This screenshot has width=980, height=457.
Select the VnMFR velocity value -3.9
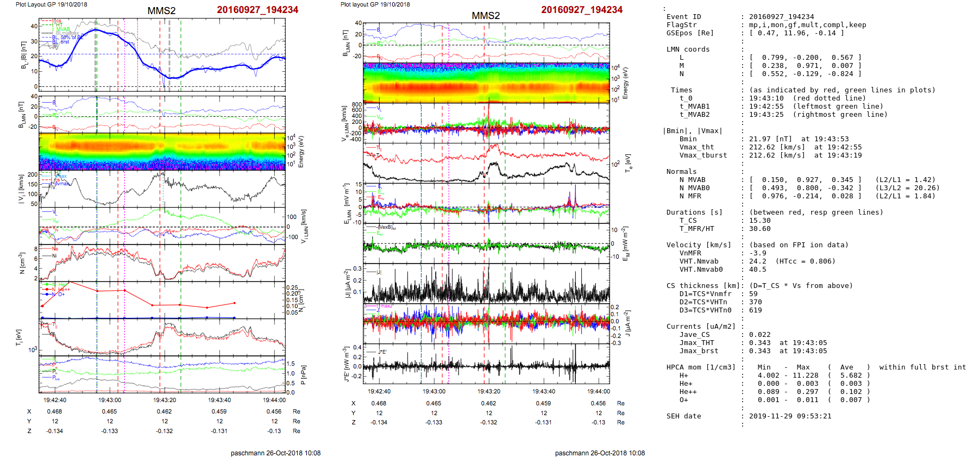coord(757,253)
